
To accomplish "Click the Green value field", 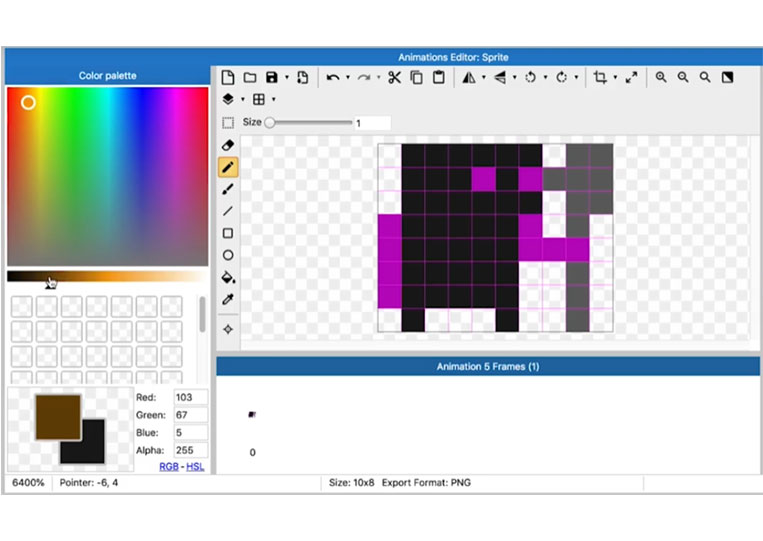I will point(190,415).
